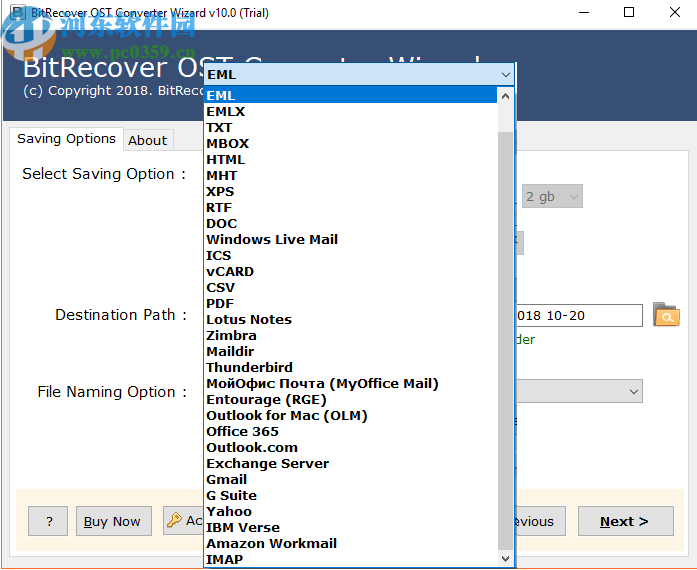Select EML in the format list

tap(350, 95)
